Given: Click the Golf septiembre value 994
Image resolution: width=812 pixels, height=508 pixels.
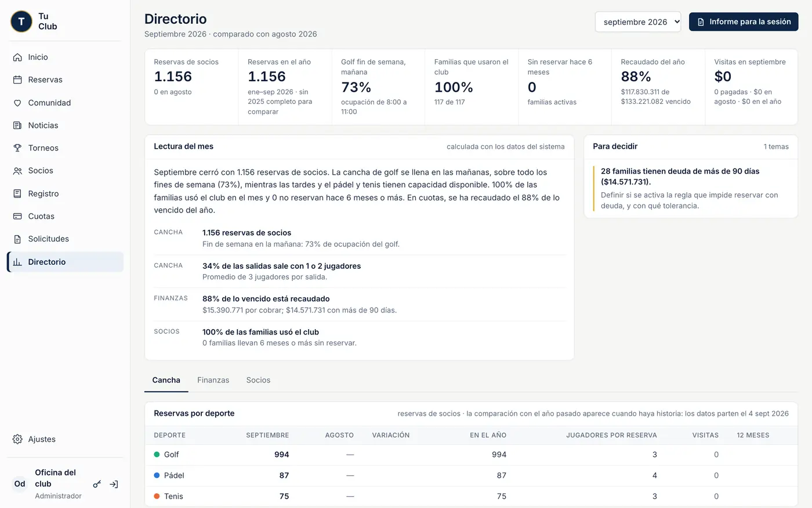Looking at the screenshot, I should pyautogui.click(x=281, y=455).
